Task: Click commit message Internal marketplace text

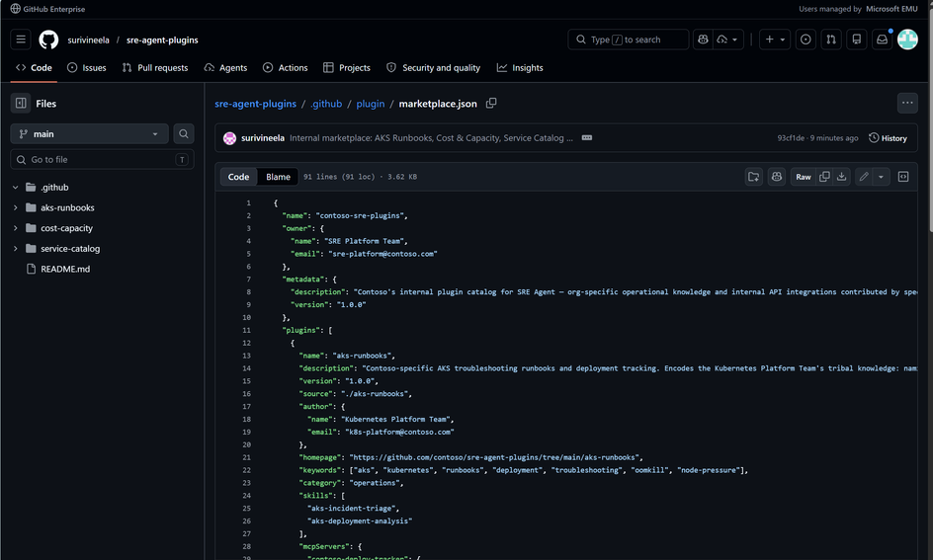Action: coord(431,138)
